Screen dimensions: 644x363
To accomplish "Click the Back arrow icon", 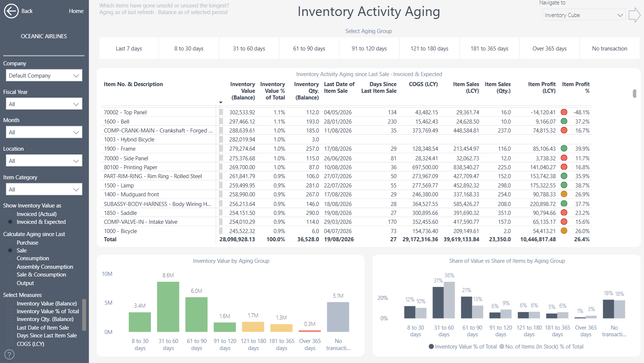I will (11, 11).
